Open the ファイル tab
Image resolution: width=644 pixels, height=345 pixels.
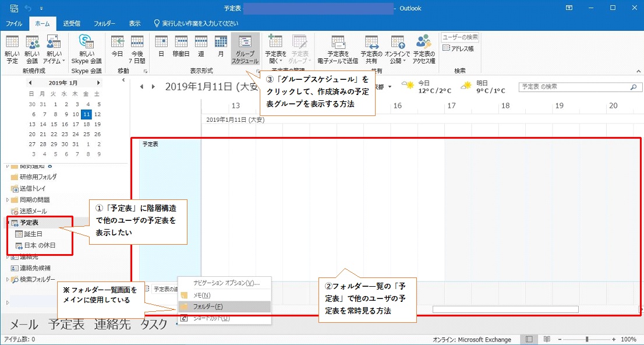tap(14, 23)
